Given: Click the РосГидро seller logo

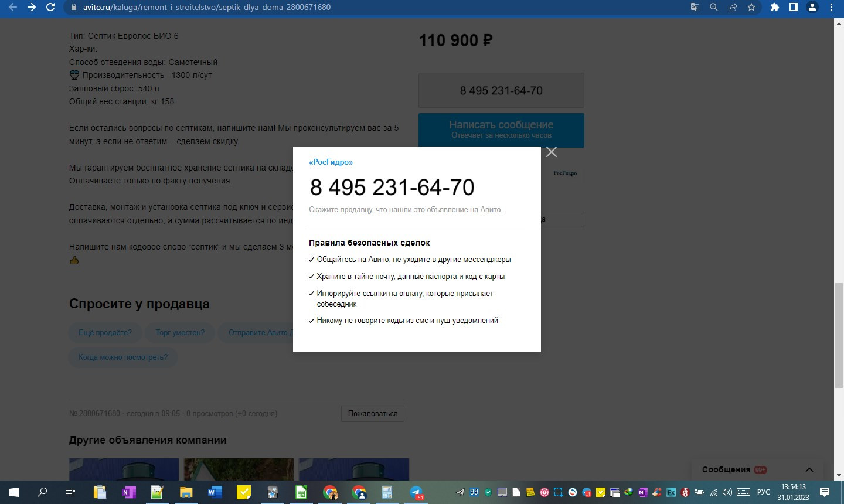Looking at the screenshot, I should point(565,173).
